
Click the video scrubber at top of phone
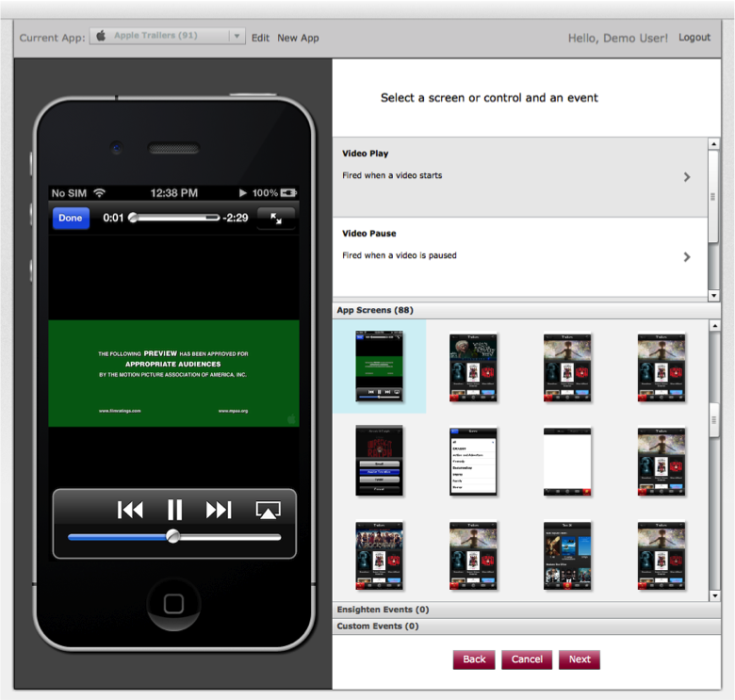tap(173, 218)
